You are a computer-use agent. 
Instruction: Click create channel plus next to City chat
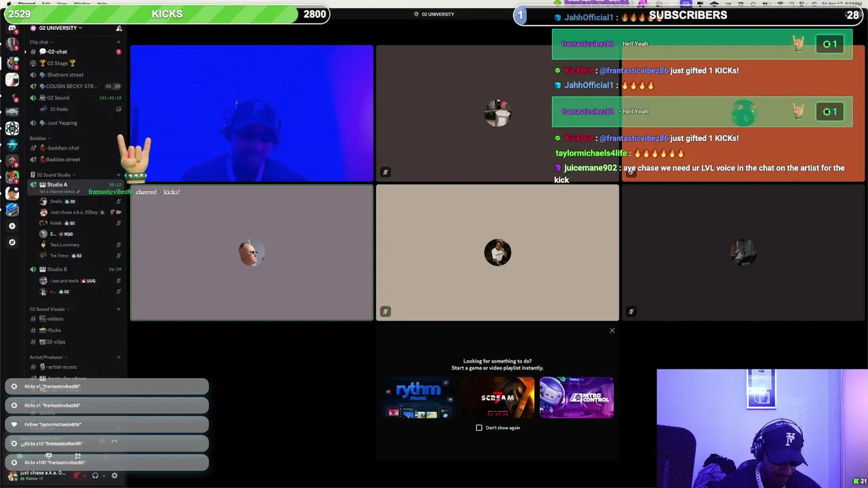[x=119, y=42]
